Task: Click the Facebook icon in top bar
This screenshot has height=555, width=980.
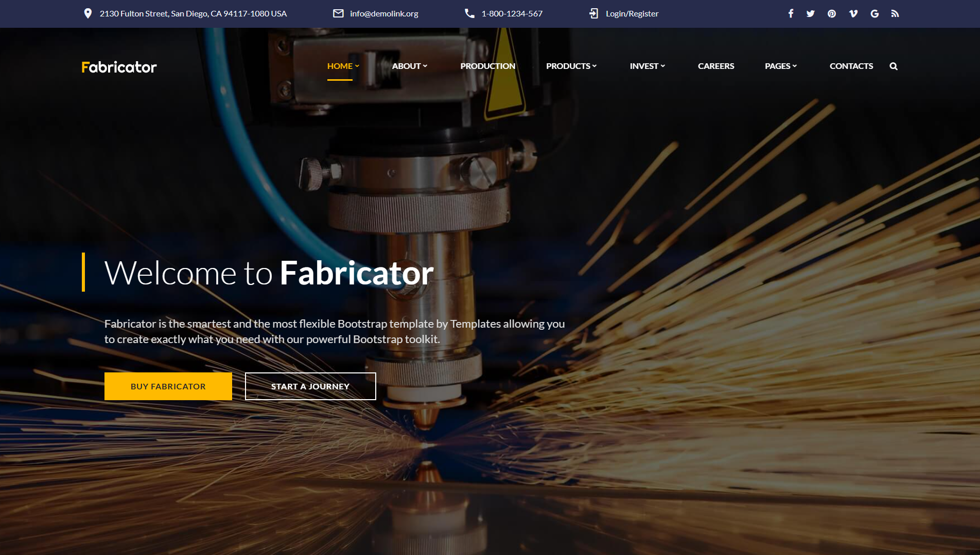Action: pos(791,14)
